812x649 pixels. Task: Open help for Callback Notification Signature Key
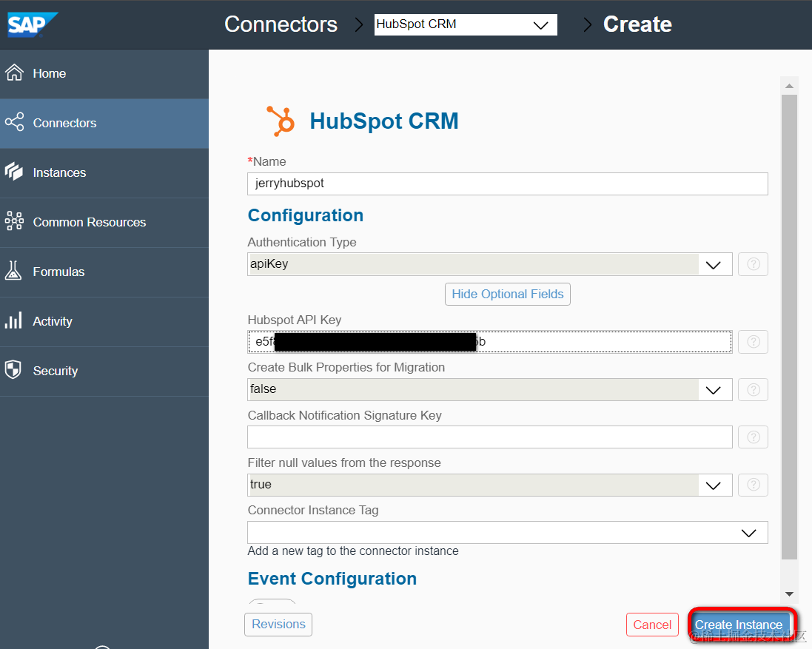coord(753,437)
